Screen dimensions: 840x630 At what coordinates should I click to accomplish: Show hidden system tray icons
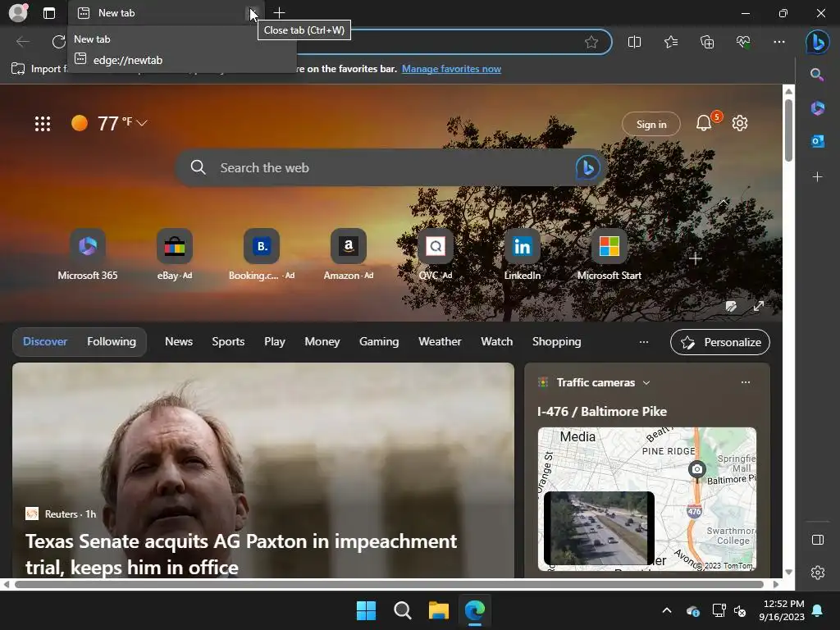667,610
